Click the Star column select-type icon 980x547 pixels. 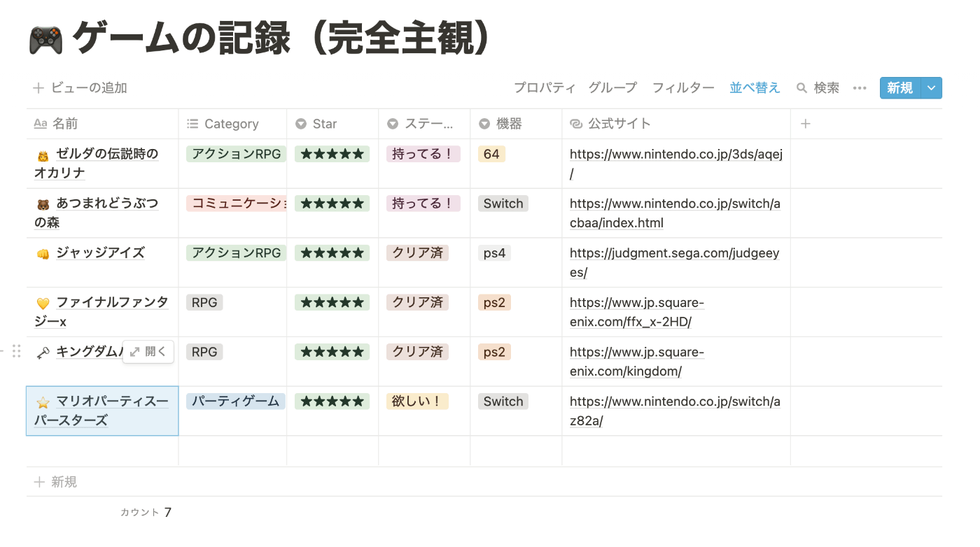301,124
